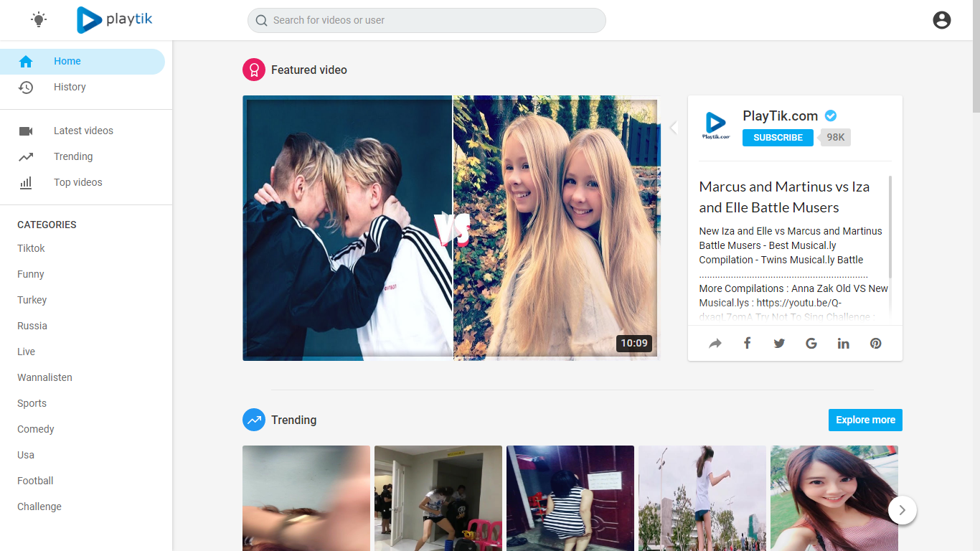Screen dimensions: 980x551
Task: Open the Home sidebar item
Action: click(67, 61)
